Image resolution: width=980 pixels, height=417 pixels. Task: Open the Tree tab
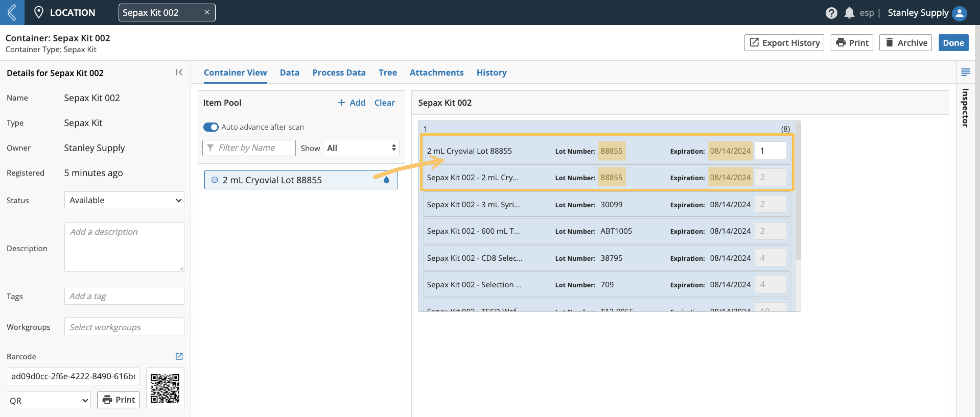click(x=387, y=72)
